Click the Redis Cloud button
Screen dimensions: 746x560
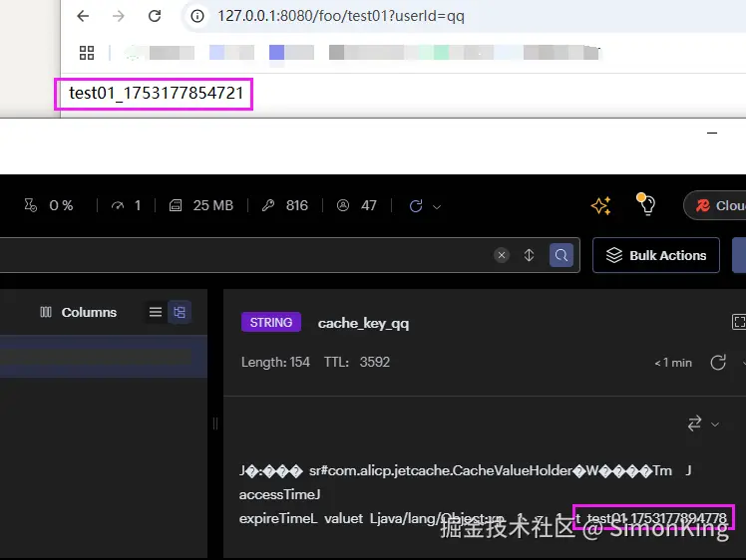click(715, 205)
